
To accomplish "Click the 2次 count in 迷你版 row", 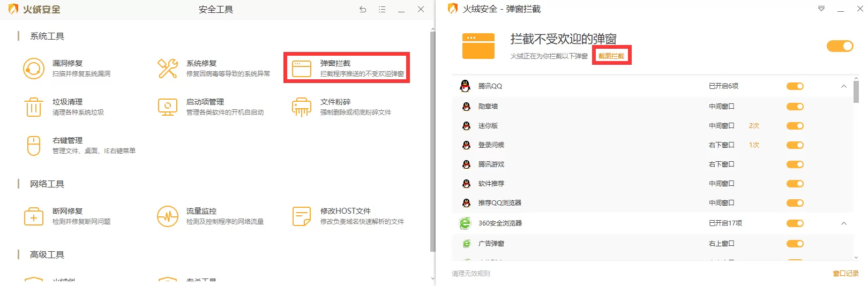I will coord(754,126).
